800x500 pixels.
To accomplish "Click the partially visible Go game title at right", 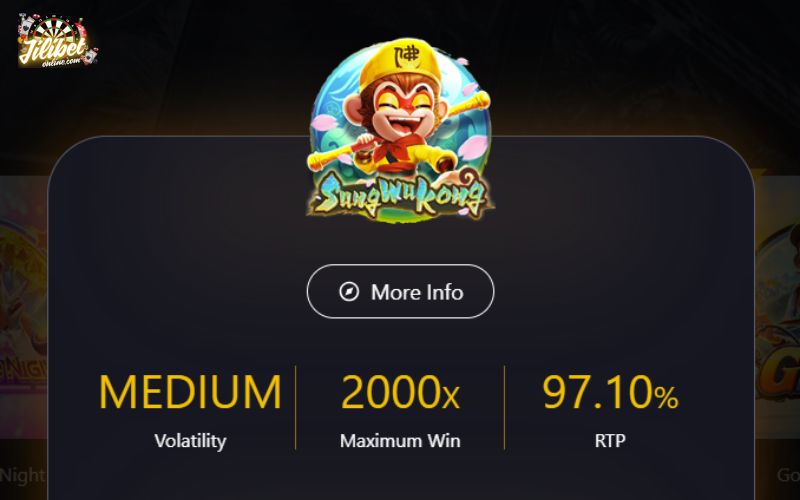I will 788,475.
